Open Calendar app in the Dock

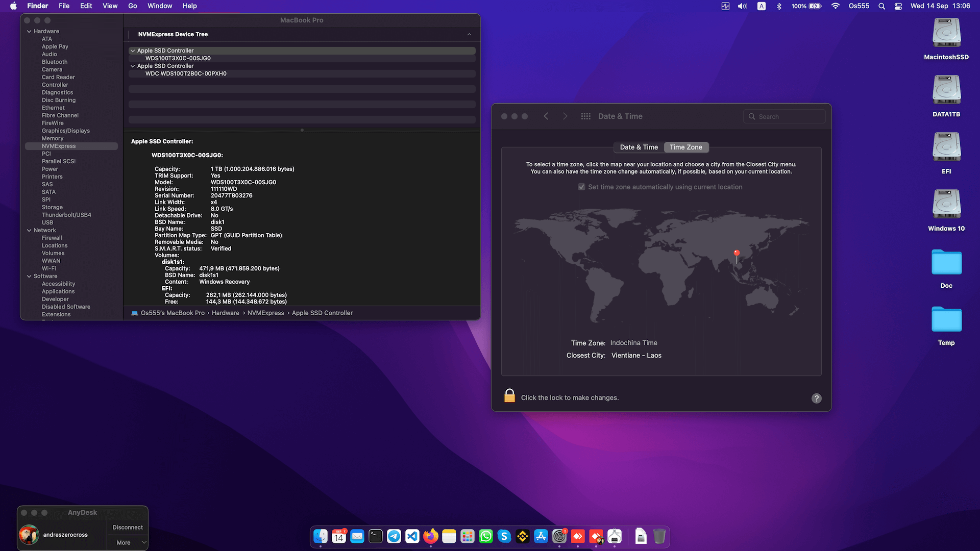point(339,536)
